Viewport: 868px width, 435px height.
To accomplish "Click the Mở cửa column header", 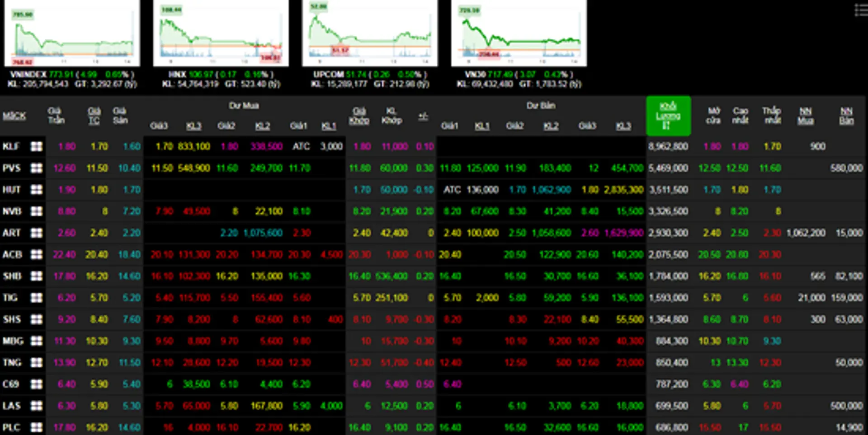I will click(713, 116).
